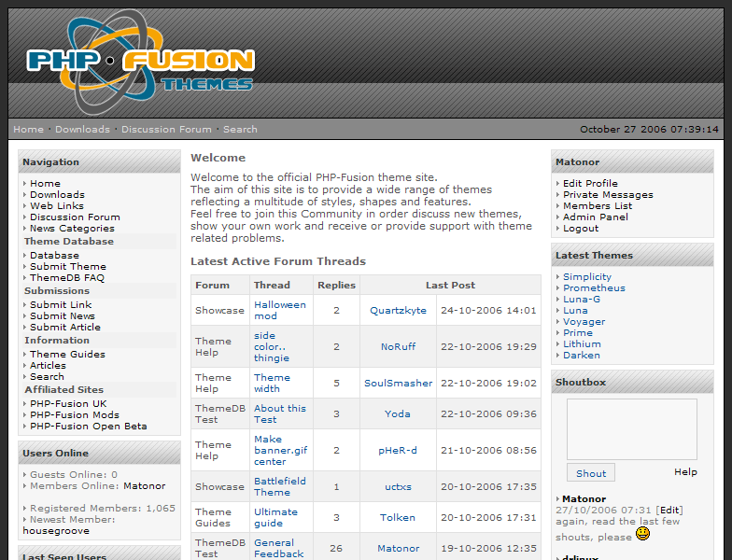Viewport: 732px width, 560px height.
Task: Open Lithium in Latest Themes
Action: [x=583, y=343]
